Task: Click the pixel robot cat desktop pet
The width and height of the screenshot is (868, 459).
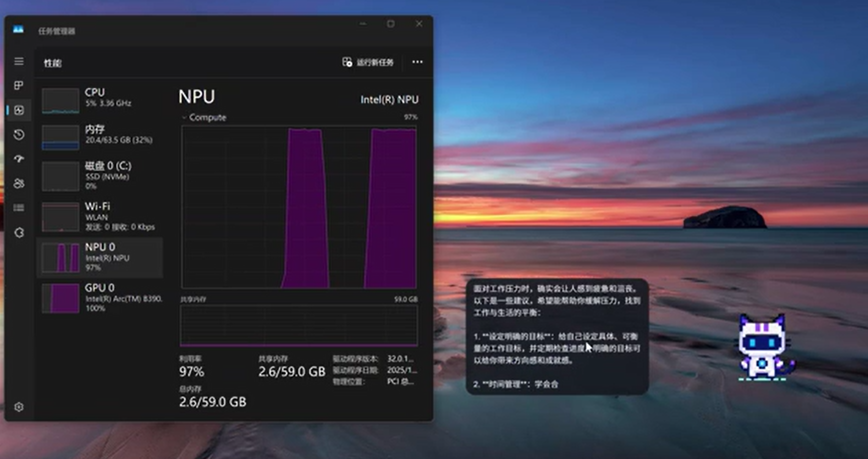Action: (765, 347)
